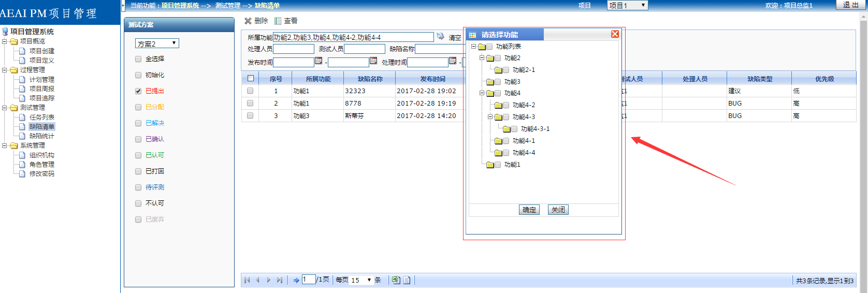Check the 已解决 status checkbox

pyautogui.click(x=138, y=123)
